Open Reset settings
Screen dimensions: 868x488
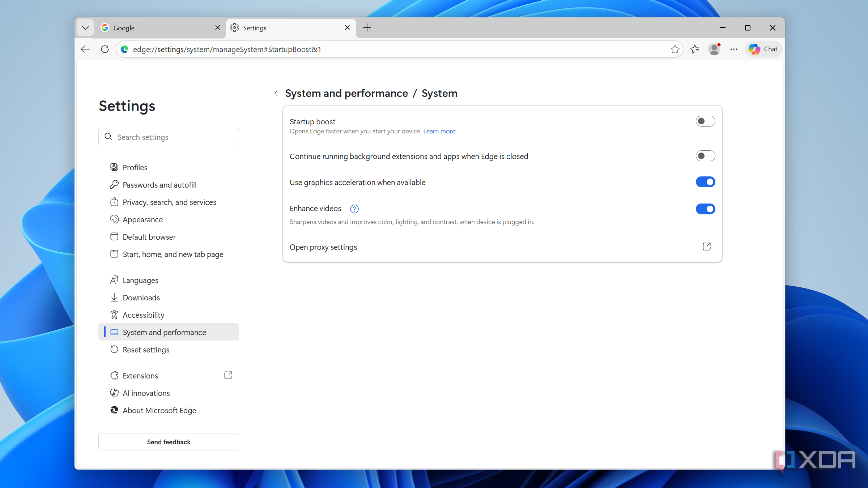[169, 350]
